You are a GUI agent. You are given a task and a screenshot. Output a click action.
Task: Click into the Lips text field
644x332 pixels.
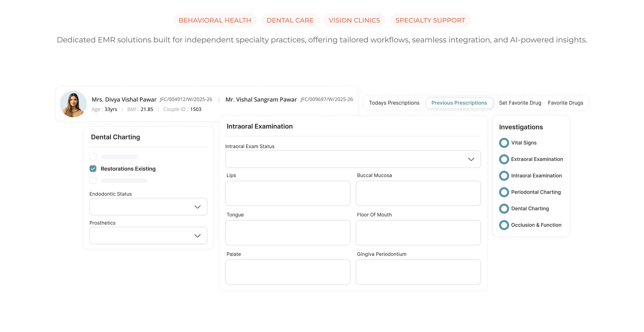[288, 193]
